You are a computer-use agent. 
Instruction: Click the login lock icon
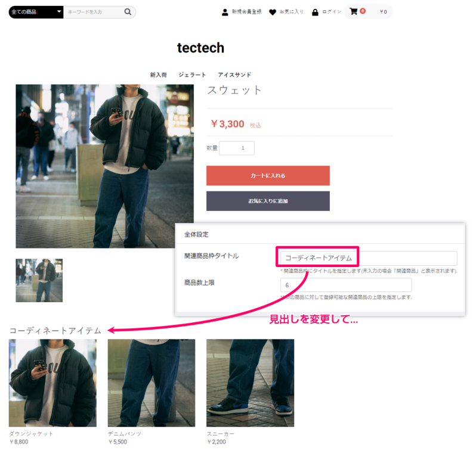click(315, 12)
